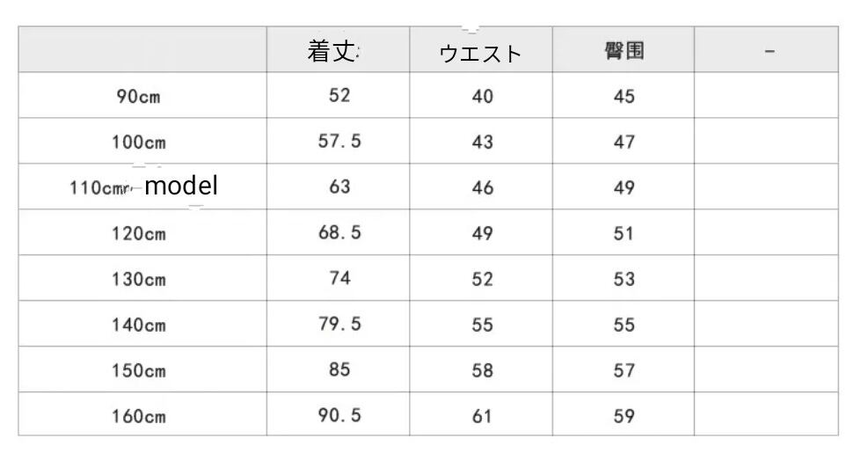This screenshot has height=454, width=868.
Task: Click waist value 46 in the 110cm row
Action: pos(482,187)
